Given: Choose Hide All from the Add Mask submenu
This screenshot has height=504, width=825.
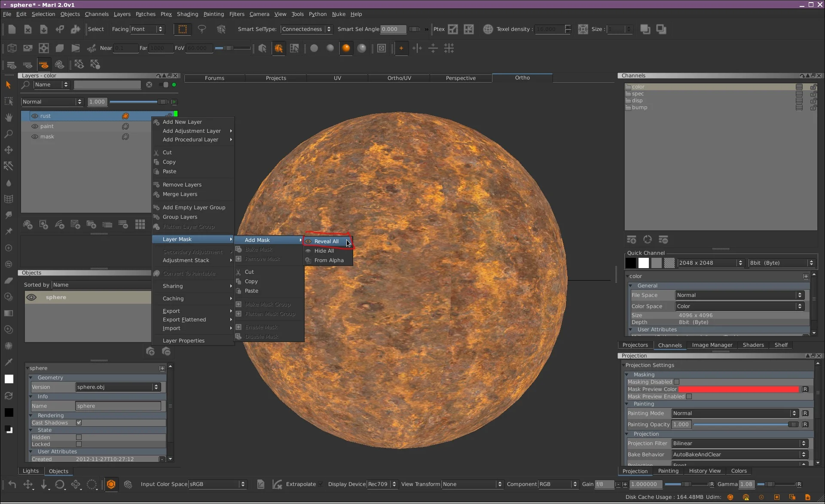Looking at the screenshot, I should [324, 251].
